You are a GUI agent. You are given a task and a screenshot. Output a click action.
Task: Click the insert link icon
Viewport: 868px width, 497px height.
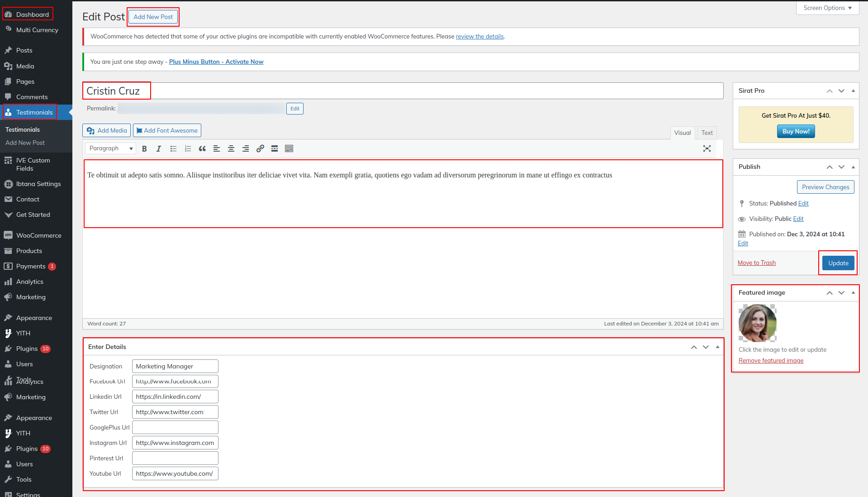pos(260,148)
